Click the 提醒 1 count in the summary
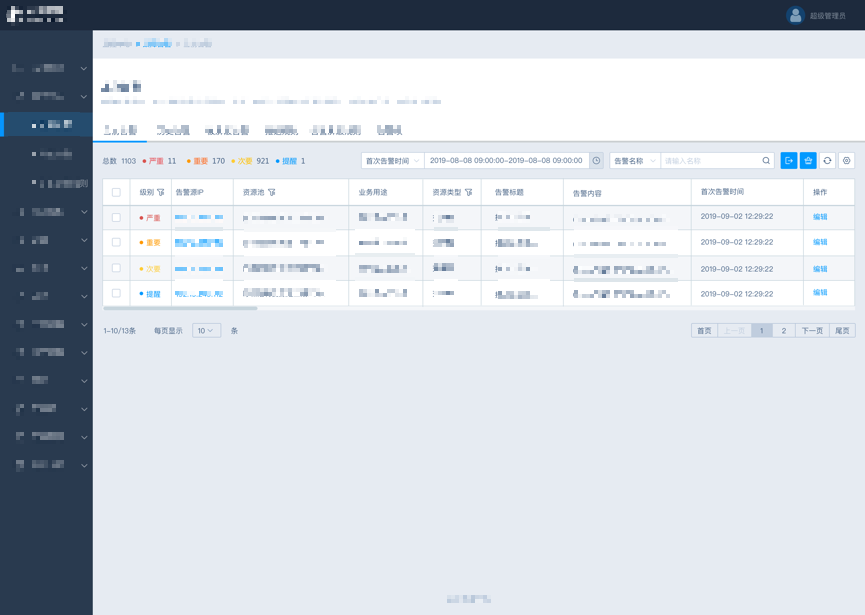The image size is (865, 615). pos(291,161)
